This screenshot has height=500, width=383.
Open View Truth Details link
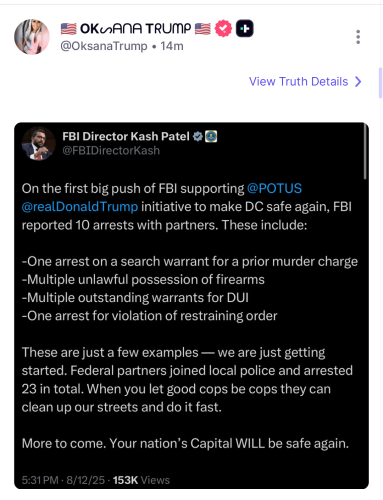(x=299, y=81)
